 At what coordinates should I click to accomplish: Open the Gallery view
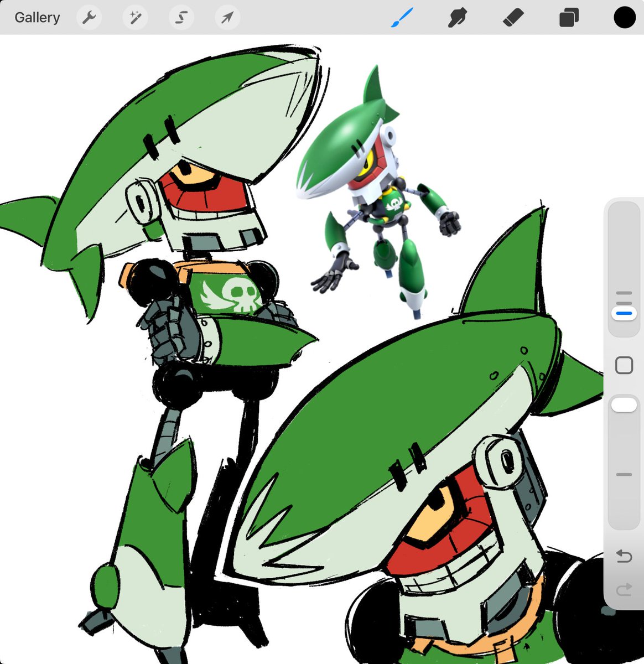37,18
